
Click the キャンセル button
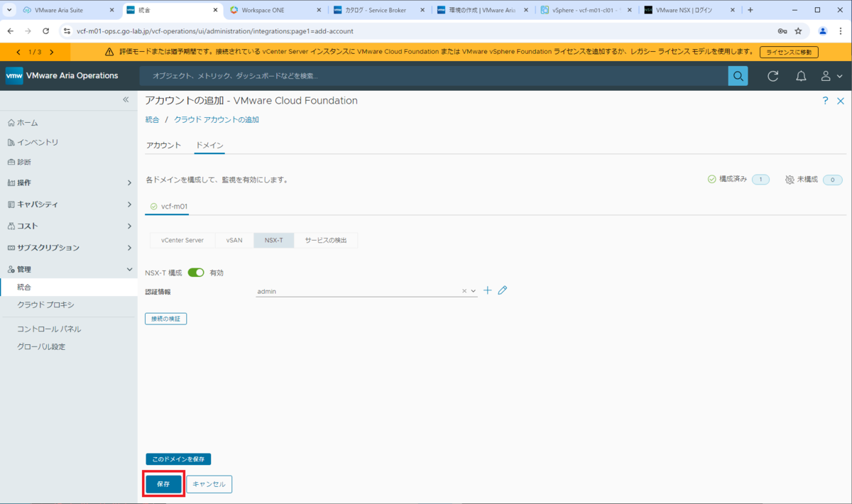209,484
